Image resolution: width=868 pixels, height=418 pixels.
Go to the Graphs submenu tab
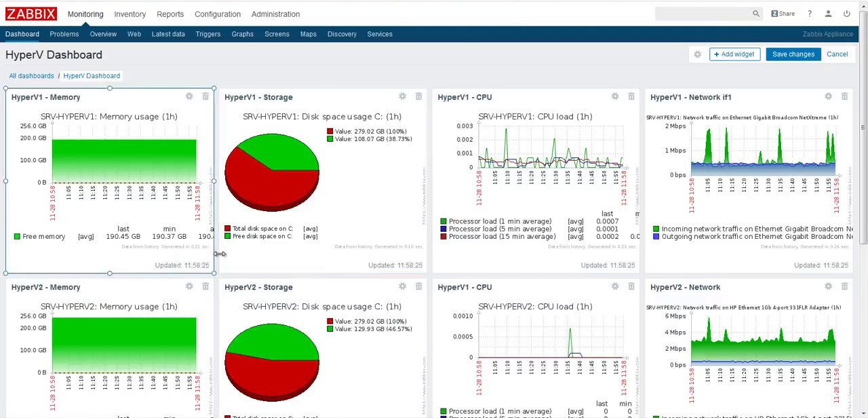click(x=242, y=34)
